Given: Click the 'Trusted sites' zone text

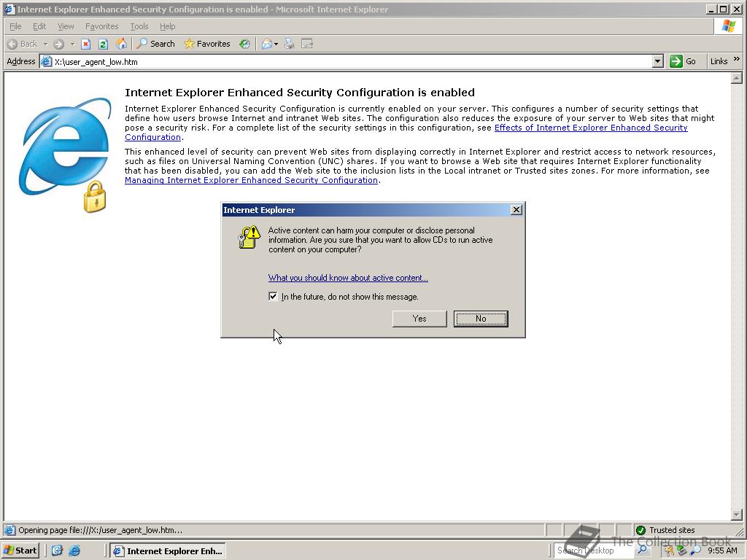Looking at the screenshot, I should point(672,530).
